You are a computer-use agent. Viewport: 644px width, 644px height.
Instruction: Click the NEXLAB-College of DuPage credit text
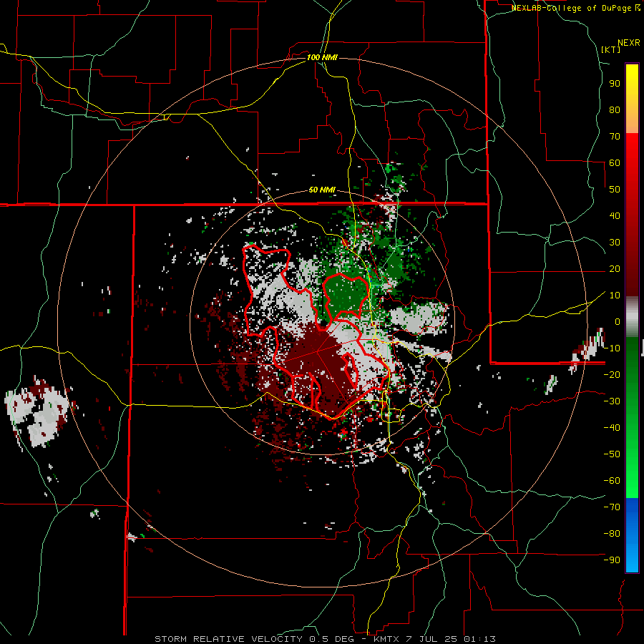pyautogui.click(x=575, y=8)
